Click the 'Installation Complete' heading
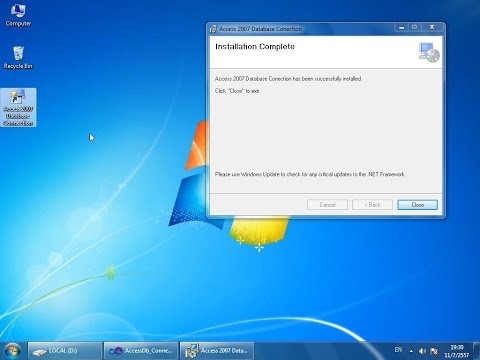 pyautogui.click(x=255, y=47)
